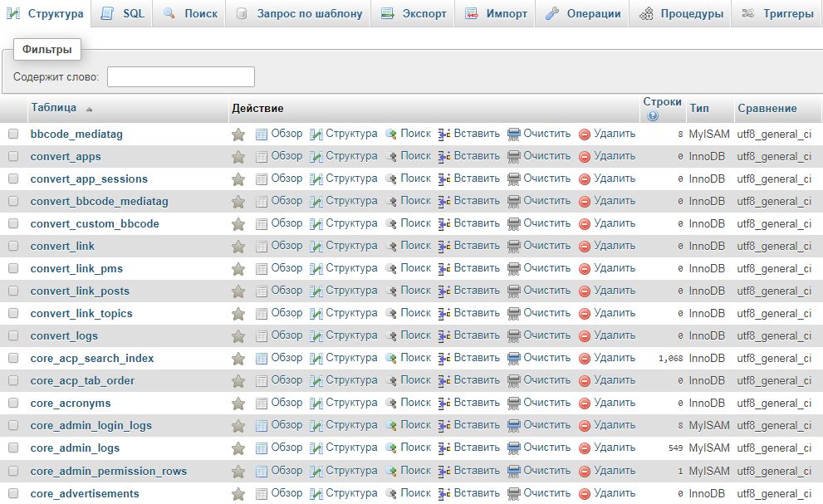The width and height of the screenshot is (823, 504).
Task: Click browse icon in core_admin_login_logs row
Action: coord(262,426)
